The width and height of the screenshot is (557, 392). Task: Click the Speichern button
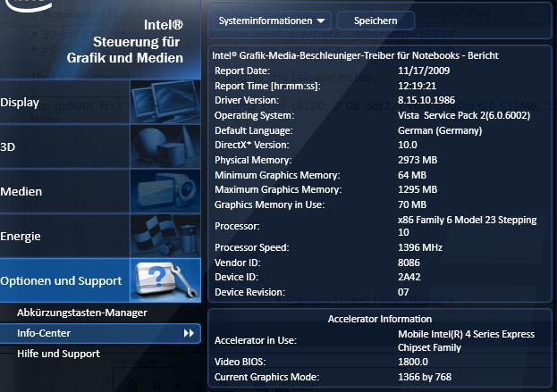pos(376,21)
